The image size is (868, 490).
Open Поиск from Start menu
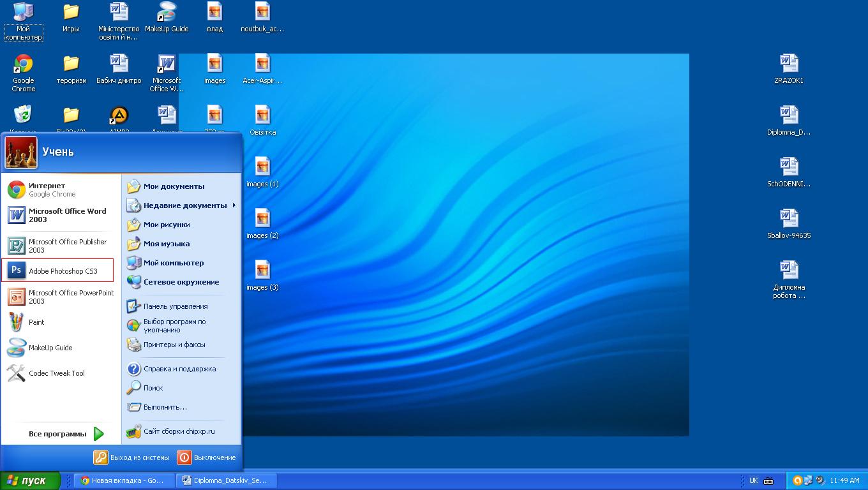181,388
